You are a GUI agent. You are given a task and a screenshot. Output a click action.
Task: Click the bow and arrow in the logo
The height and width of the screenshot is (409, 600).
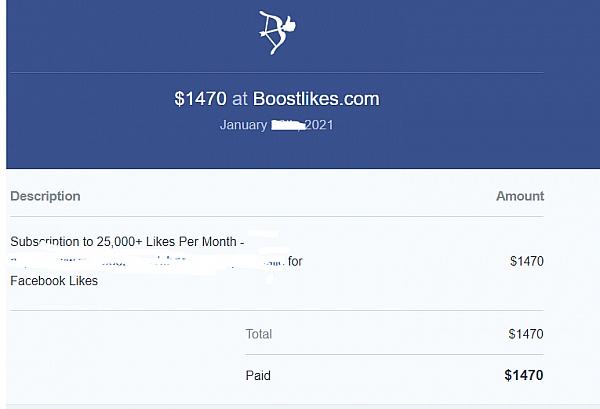pos(272,34)
